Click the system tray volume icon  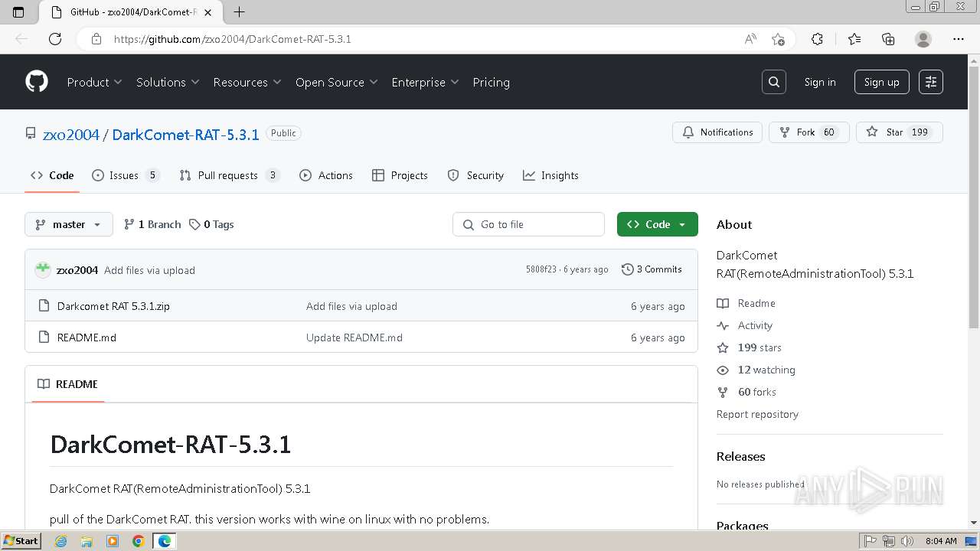[x=907, y=541]
